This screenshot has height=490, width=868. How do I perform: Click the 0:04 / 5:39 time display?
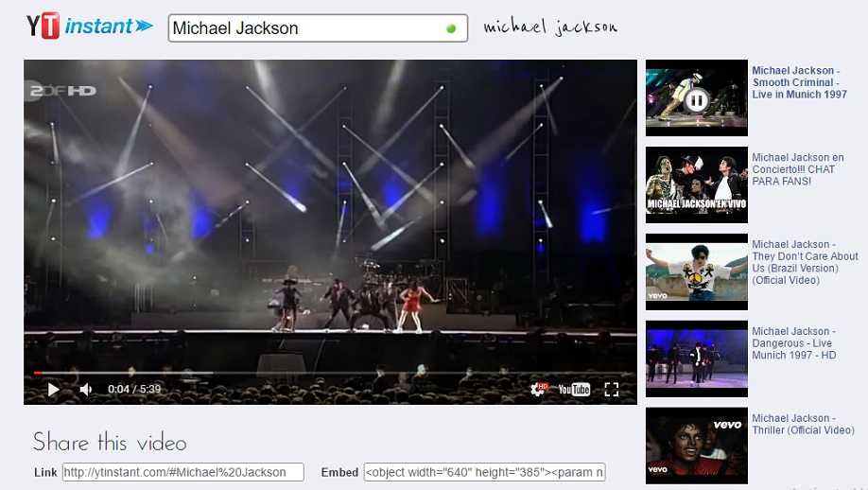[134, 389]
